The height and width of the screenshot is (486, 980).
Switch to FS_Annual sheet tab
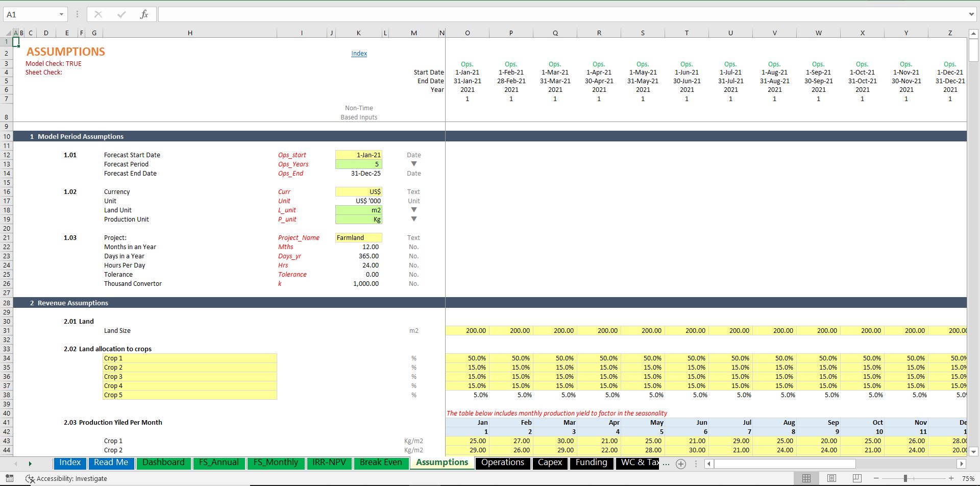click(218, 463)
